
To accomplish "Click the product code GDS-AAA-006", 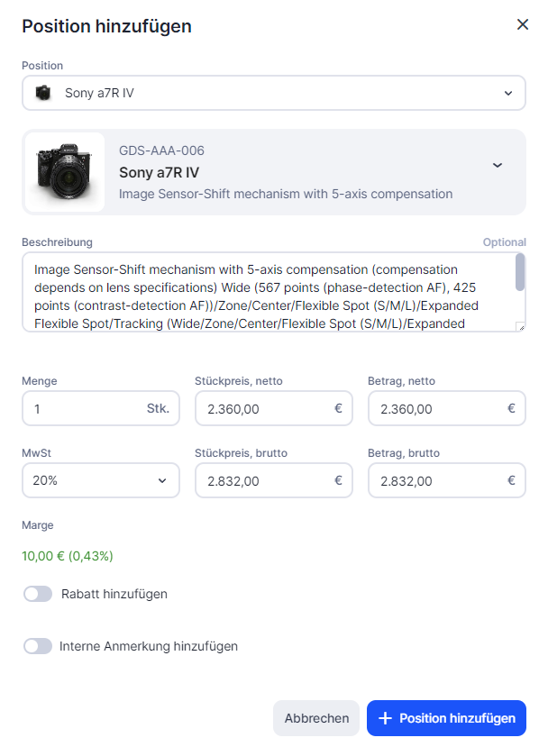I will point(161,150).
